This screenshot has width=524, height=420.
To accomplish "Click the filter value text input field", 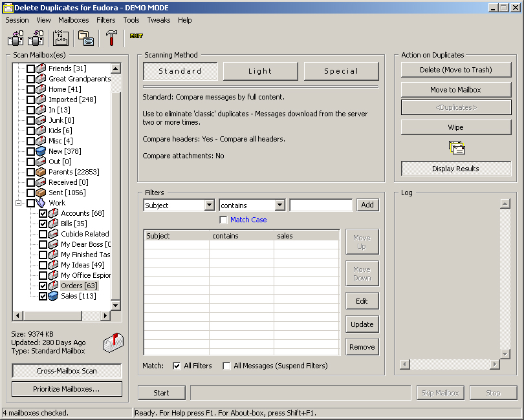I will point(321,205).
